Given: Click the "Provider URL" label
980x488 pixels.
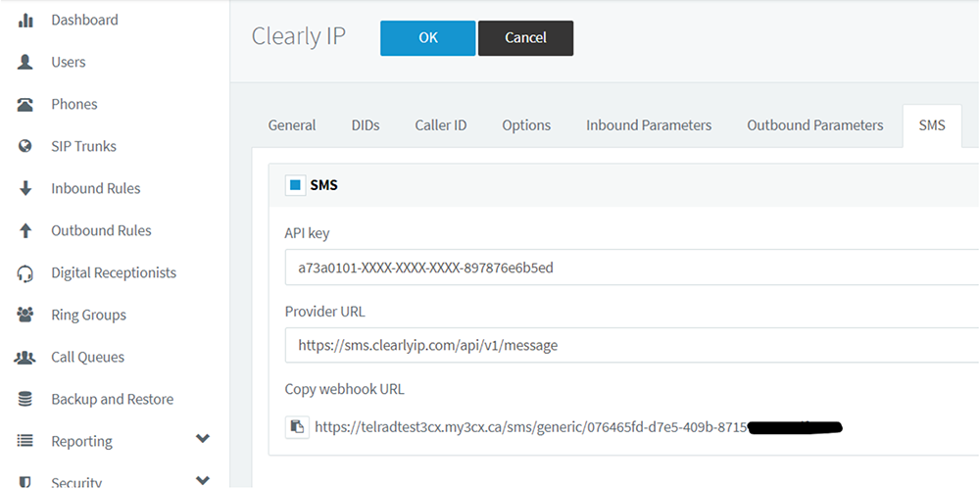Looking at the screenshot, I should (x=324, y=312).
